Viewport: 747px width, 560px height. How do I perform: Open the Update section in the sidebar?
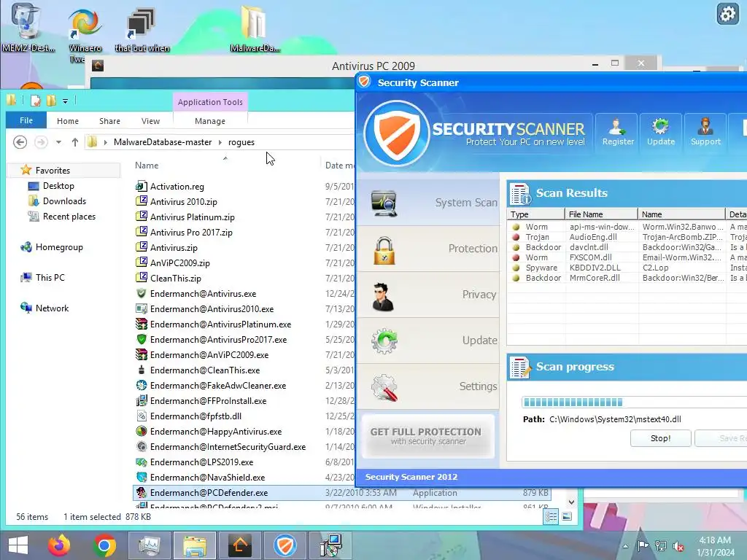click(x=427, y=341)
